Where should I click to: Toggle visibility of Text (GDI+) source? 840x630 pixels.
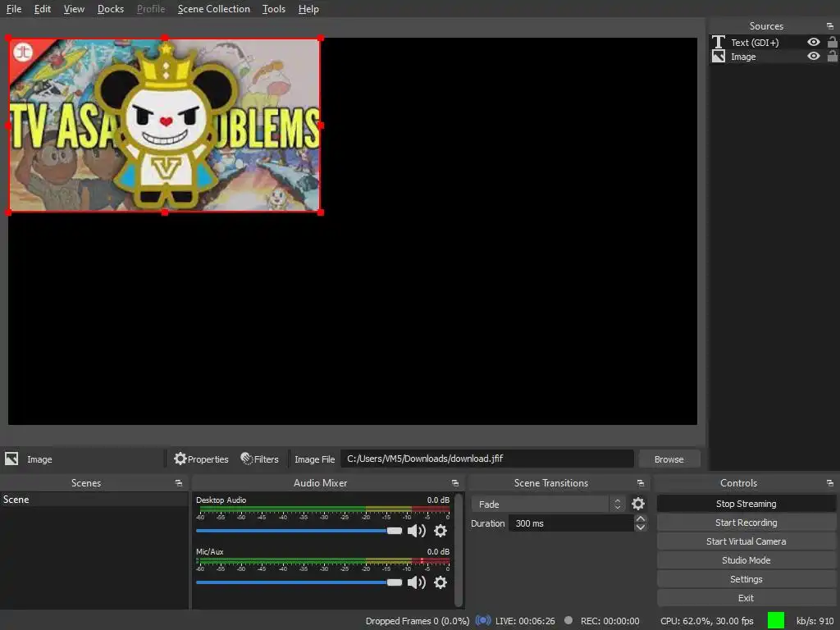coord(813,43)
